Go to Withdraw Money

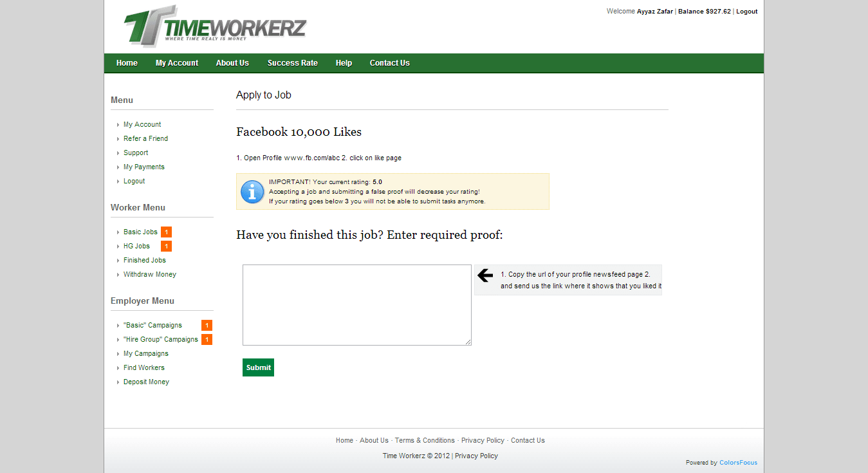[150, 275]
